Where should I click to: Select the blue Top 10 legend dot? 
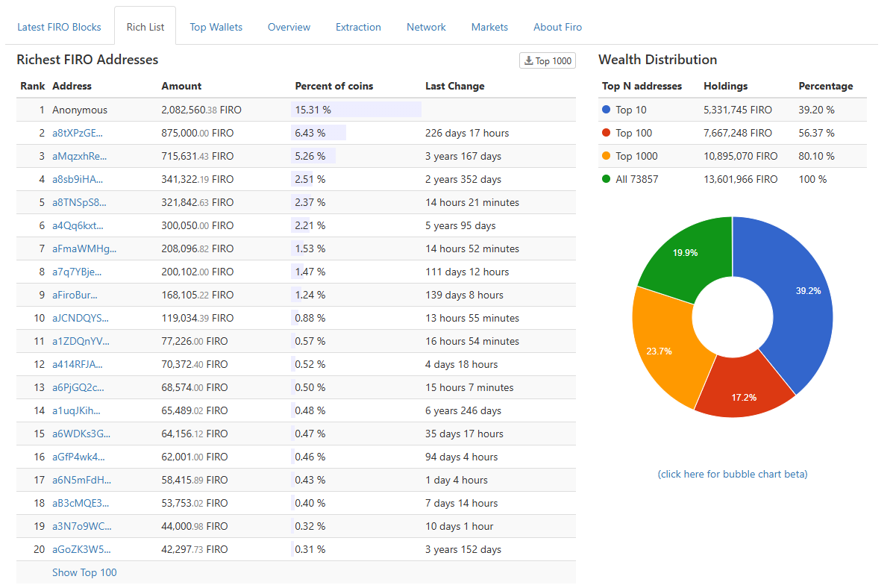coord(605,110)
